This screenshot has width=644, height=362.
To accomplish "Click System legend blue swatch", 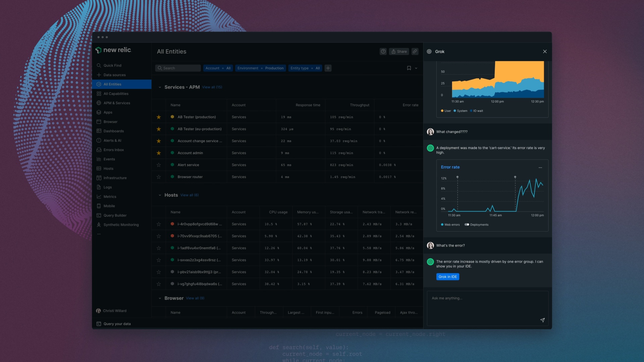I will 455,111.
